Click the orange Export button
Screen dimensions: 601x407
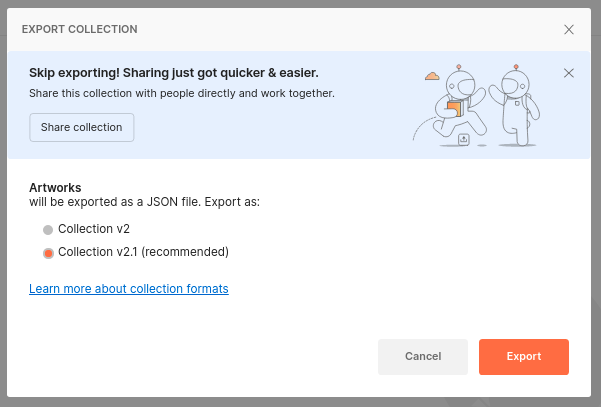524,356
